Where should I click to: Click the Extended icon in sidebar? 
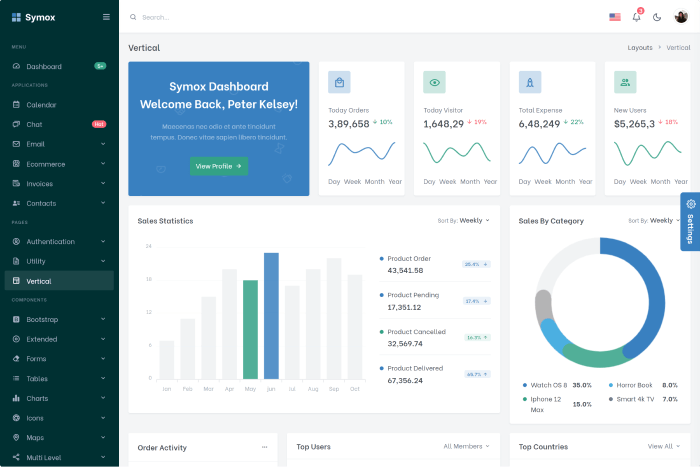16,339
